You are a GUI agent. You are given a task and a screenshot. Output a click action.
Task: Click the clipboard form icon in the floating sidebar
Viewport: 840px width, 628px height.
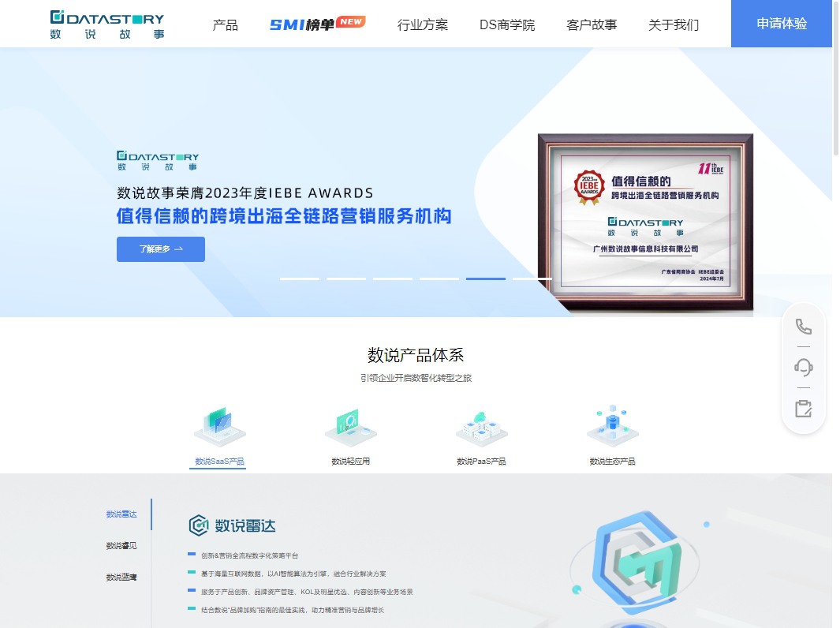803,409
